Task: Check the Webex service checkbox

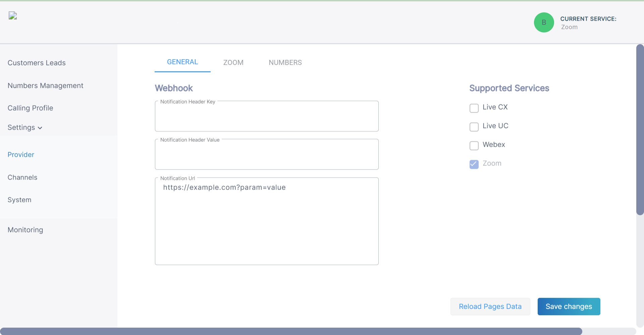Action: (474, 146)
